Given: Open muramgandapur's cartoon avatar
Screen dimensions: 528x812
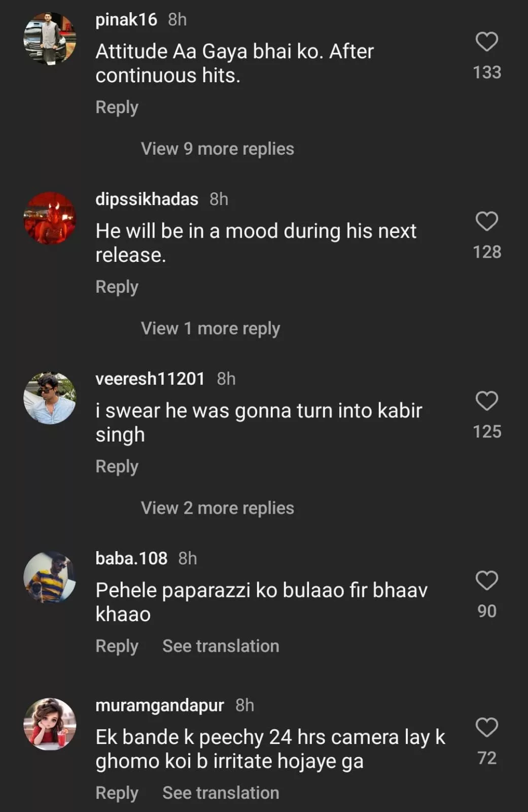Looking at the screenshot, I should pyautogui.click(x=50, y=724).
